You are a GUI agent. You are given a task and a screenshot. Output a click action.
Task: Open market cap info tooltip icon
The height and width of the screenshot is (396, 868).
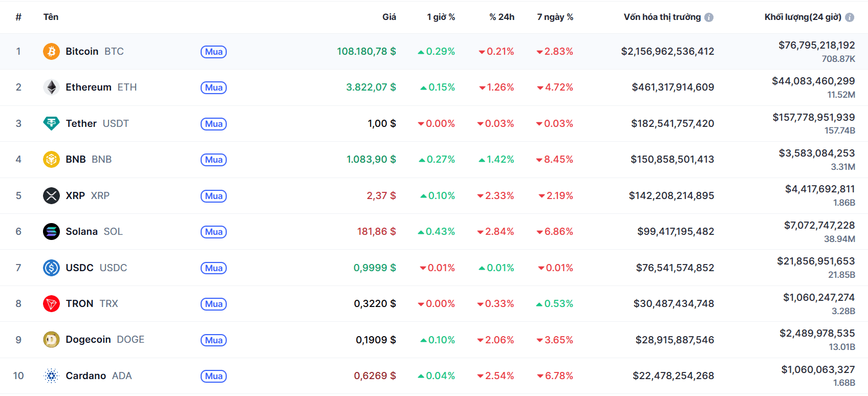click(x=709, y=17)
